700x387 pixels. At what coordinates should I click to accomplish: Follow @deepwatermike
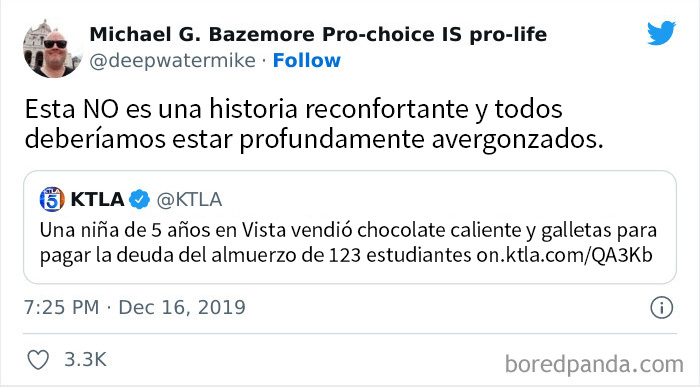tap(307, 61)
